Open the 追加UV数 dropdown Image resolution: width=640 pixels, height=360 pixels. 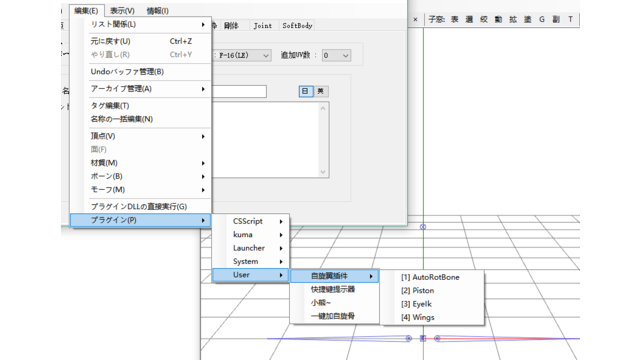(x=336, y=56)
